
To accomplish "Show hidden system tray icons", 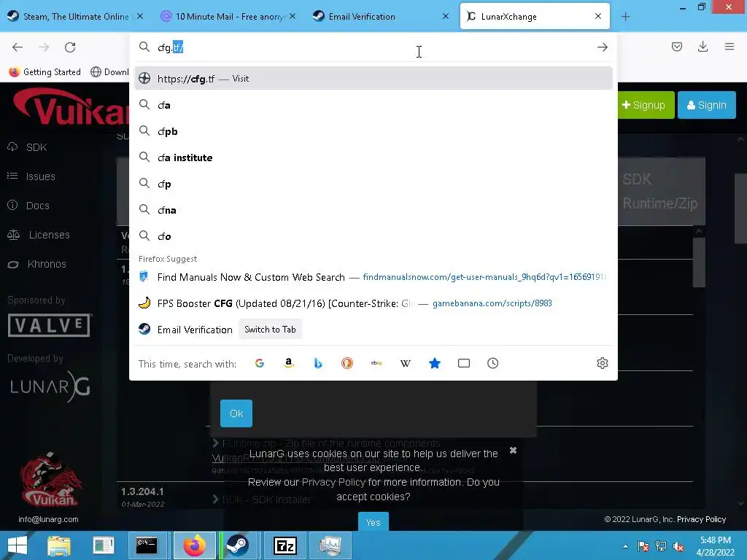I will click(x=625, y=546).
